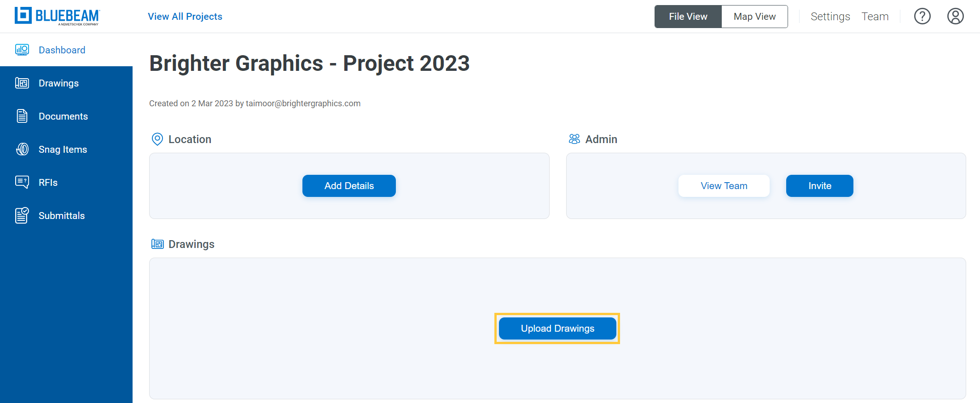Switch to Map View

click(x=754, y=17)
